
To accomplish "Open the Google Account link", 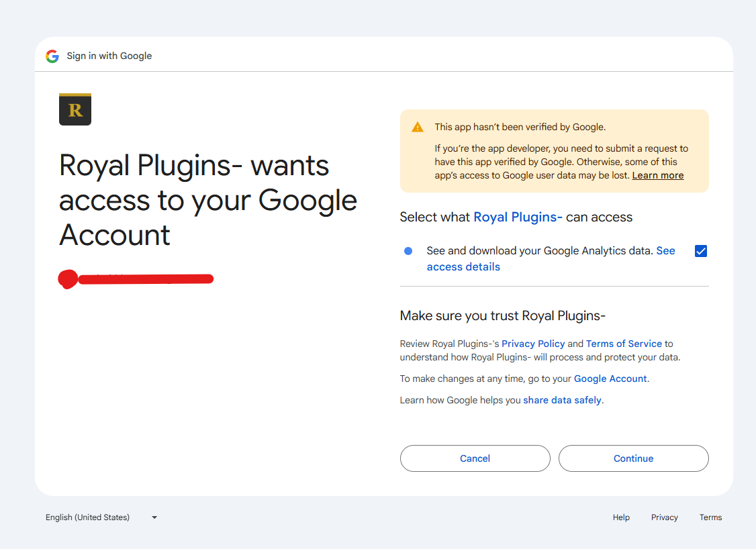I will tap(610, 379).
